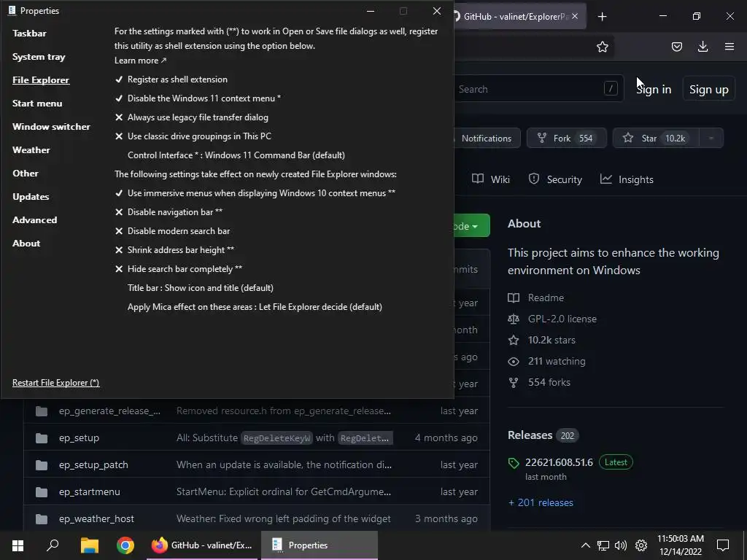Click Notifications button on GitHub

tap(487, 138)
